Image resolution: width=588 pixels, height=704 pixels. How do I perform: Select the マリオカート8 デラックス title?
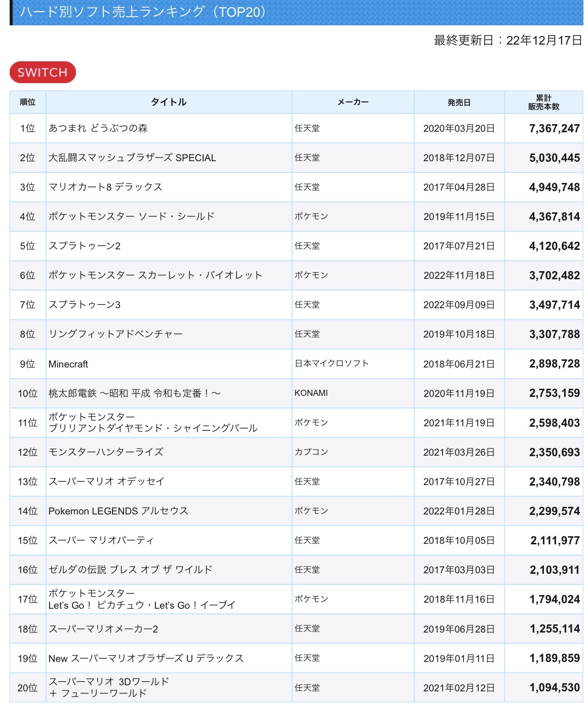coord(105,187)
